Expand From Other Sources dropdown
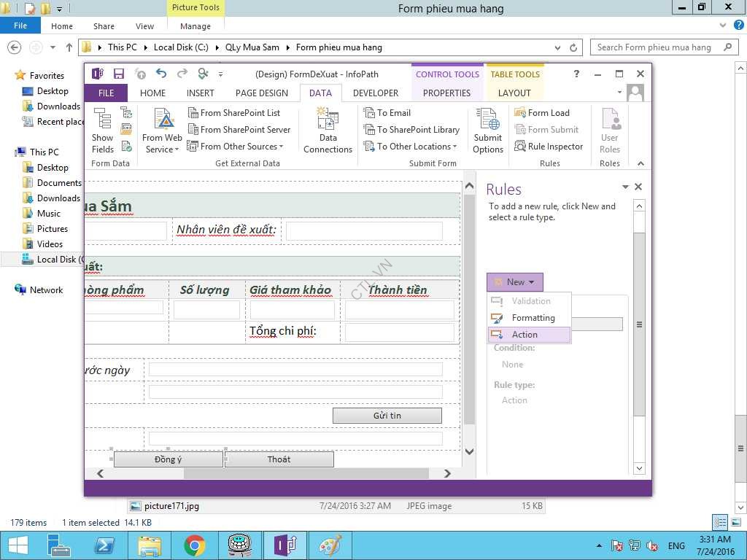This screenshot has height=560, width=747. pyautogui.click(x=236, y=147)
